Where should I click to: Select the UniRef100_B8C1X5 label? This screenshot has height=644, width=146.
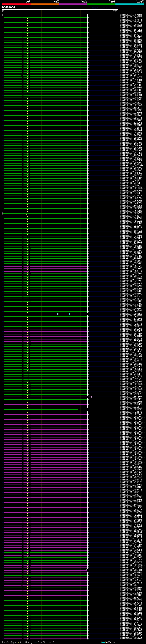click(x=131, y=638)
